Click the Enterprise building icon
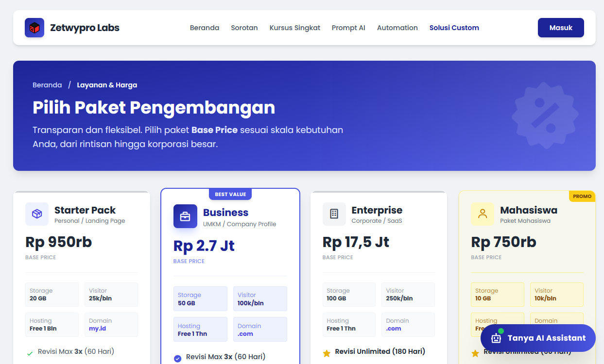Viewport: 604px width, 364px height. click(334, 214)
